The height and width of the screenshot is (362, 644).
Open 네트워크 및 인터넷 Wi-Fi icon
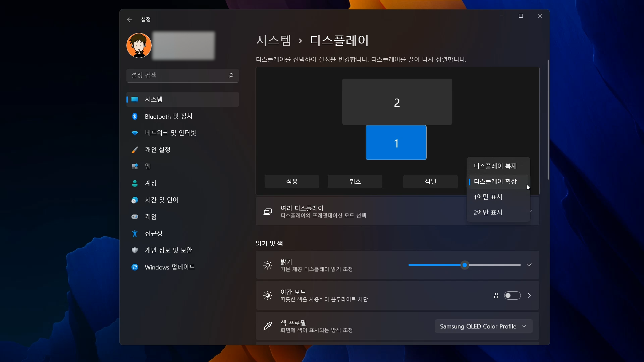135,133
